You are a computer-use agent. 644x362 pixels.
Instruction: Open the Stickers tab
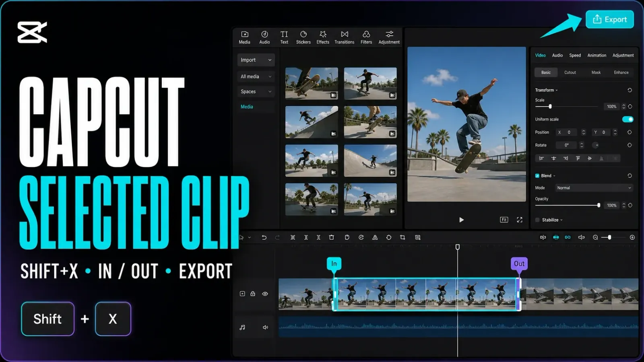303,37
